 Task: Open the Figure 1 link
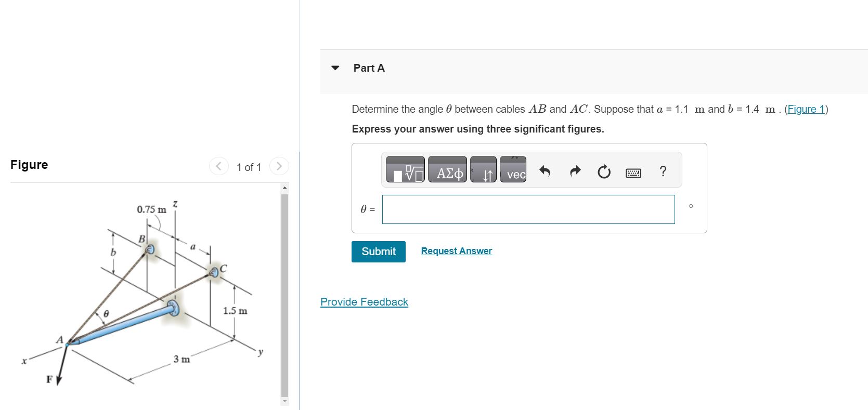(x=805, y=109)
